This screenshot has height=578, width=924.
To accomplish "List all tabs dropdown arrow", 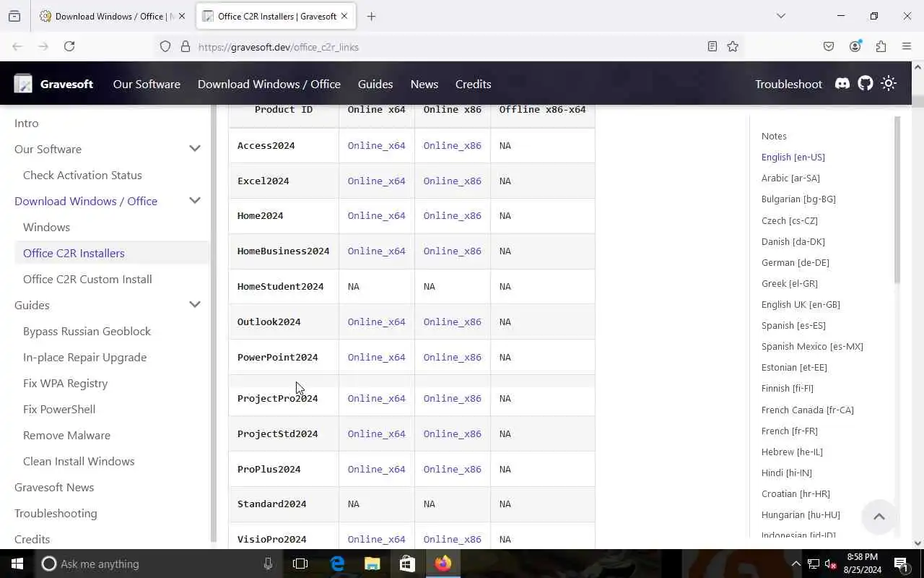I will [x=780, y=16].
